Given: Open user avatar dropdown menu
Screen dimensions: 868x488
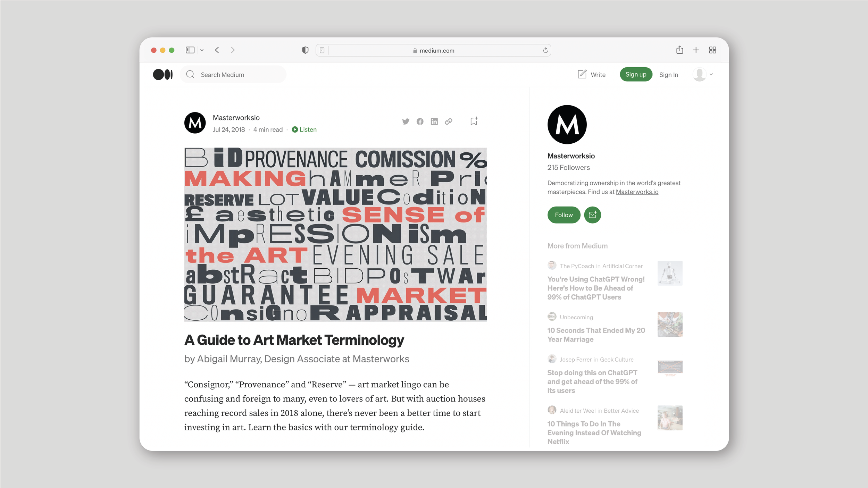Looking at the screenshot, I should (703, 75).
